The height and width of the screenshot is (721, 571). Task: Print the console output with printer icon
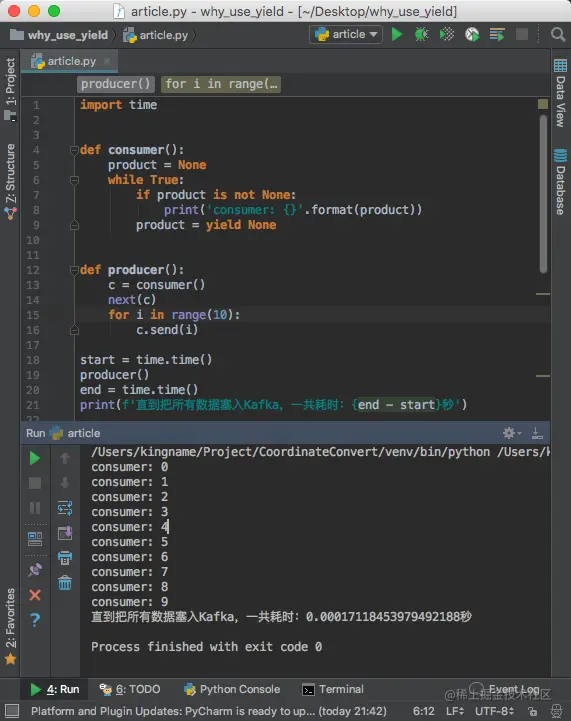[65, 558]
